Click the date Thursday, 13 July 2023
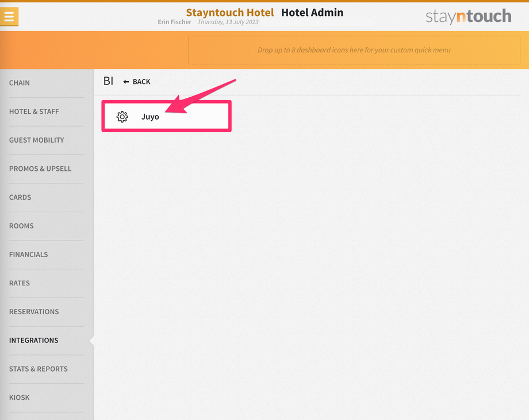 click(228, 22)
